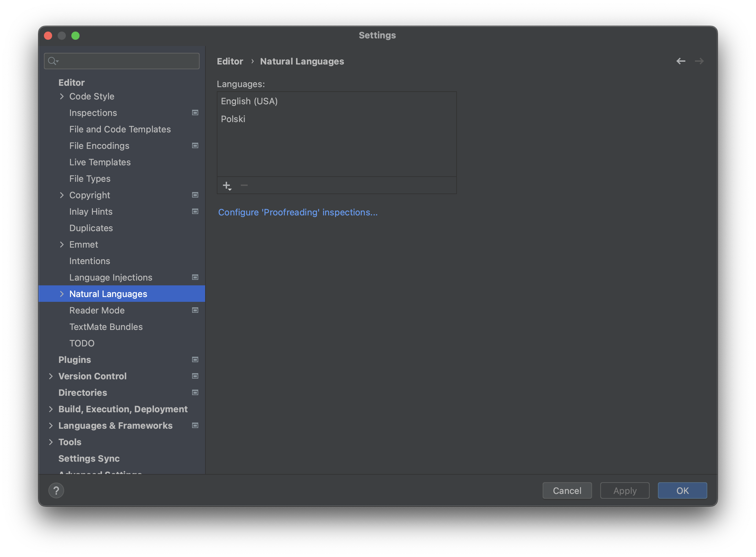Click project-level icon beside File Encodings
Screen dimensions: 756x557
(195, 146)
